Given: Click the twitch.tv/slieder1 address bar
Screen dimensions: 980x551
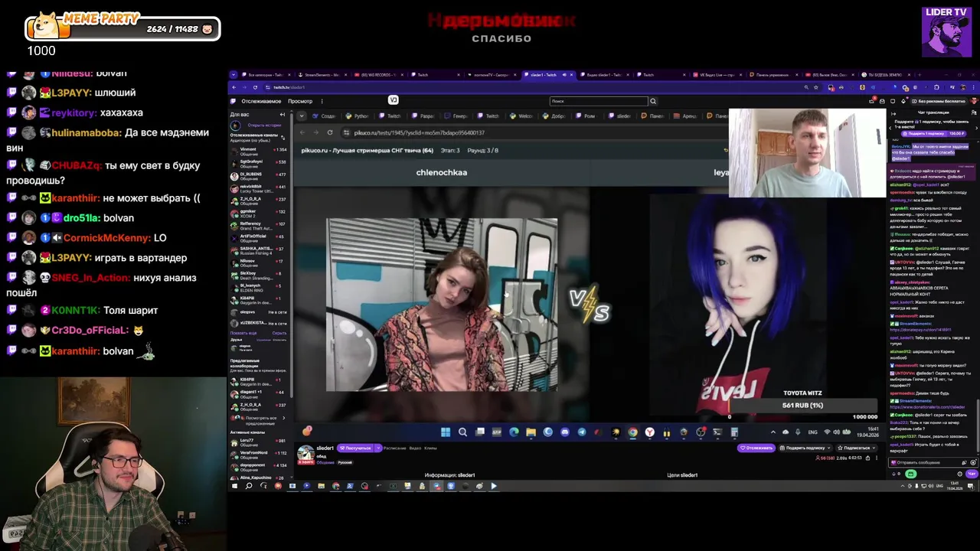Looking at the screenshot, I should click(x=528, y=87).
